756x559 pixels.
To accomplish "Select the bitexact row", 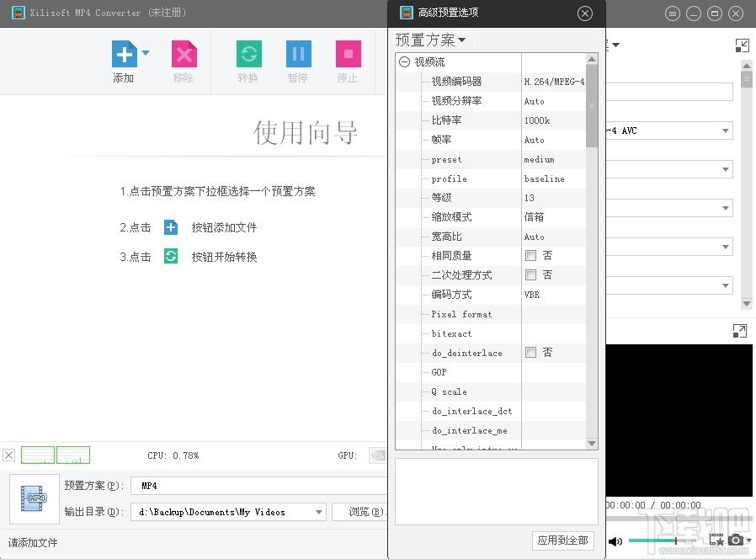I will tap(491, 333).
